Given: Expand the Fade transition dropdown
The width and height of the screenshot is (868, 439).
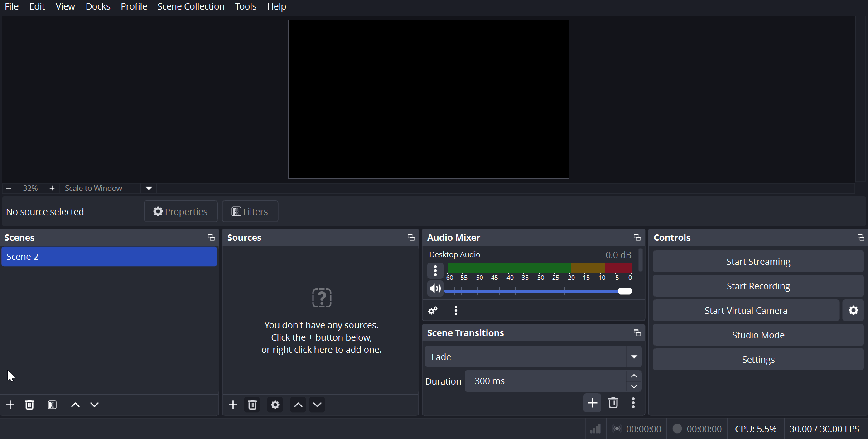Looking at the screenshot, I should [634, 357].
